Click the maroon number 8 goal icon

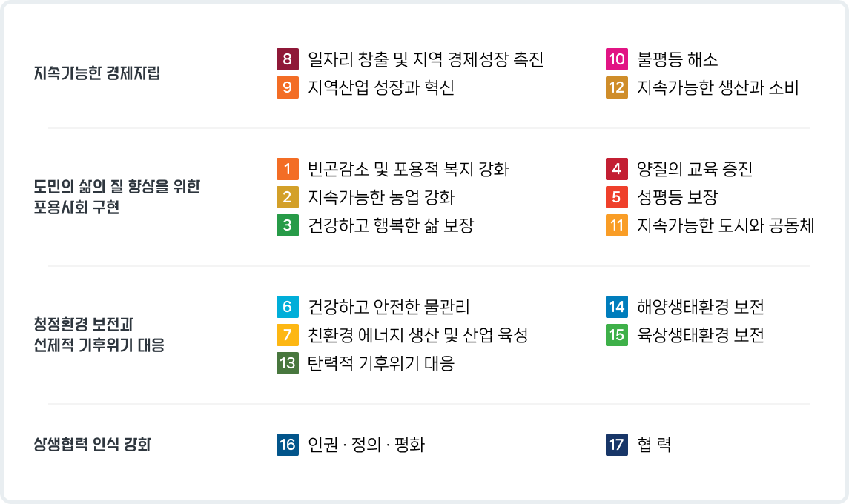288,59
